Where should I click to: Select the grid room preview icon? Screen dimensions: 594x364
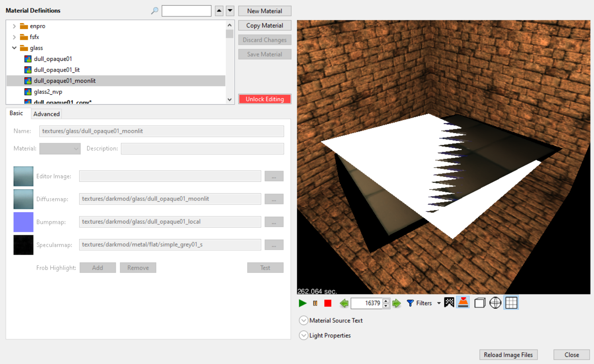[511, 303]
